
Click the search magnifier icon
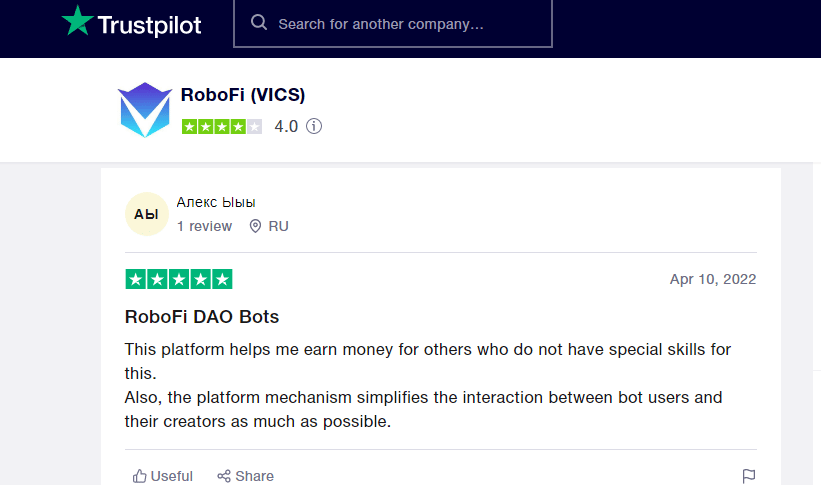tap(259, 23)
